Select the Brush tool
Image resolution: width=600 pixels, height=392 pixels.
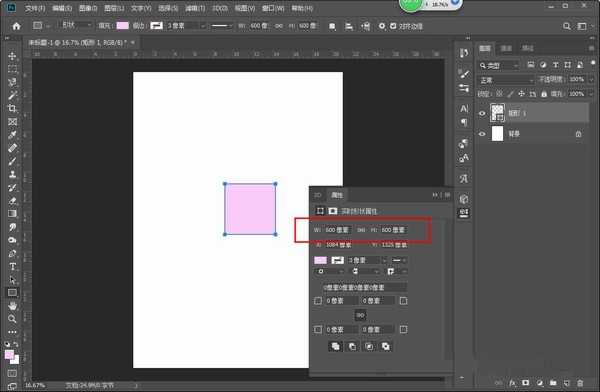12,161
